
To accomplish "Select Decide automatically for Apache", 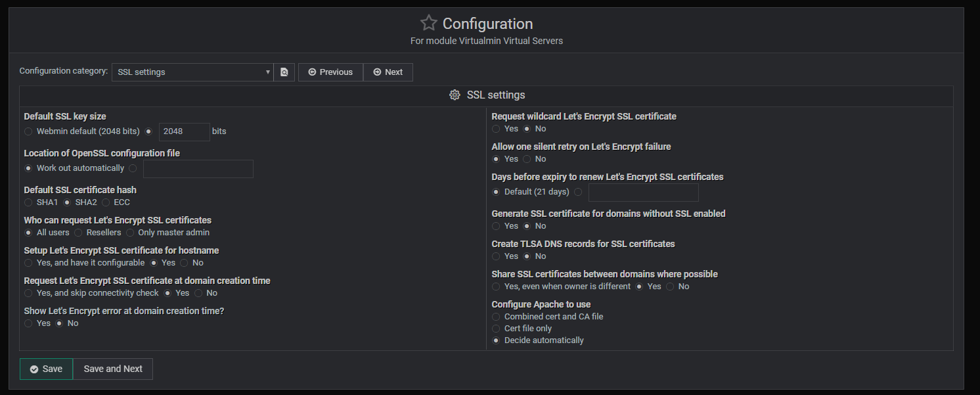I will (496, 340).
